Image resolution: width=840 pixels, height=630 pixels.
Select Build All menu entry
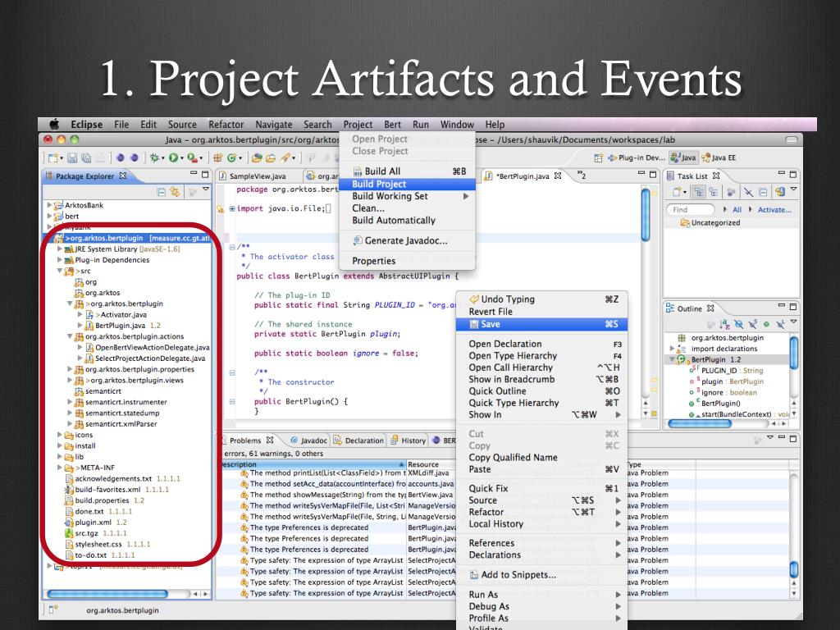407,171
